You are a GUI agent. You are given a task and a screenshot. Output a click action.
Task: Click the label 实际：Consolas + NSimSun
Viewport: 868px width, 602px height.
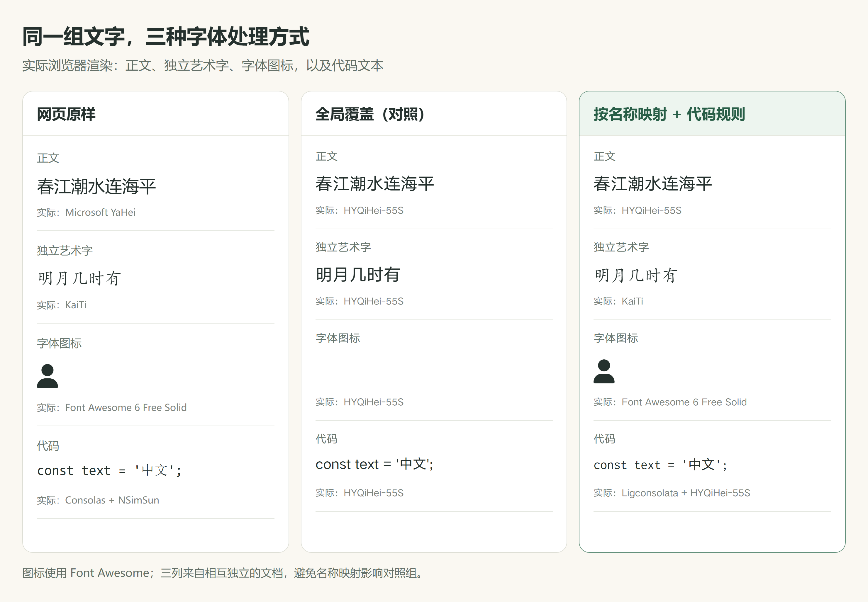(x=98, y=500)
